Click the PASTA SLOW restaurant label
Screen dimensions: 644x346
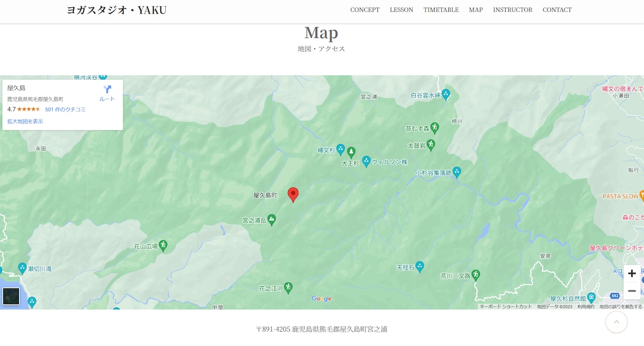click(621, 197)
